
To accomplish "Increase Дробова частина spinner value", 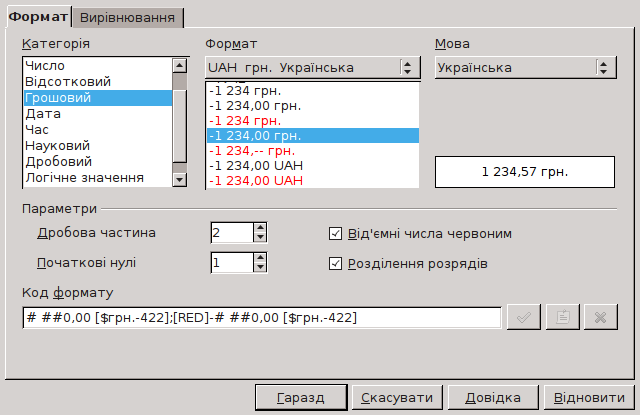I will pos(260,228).
